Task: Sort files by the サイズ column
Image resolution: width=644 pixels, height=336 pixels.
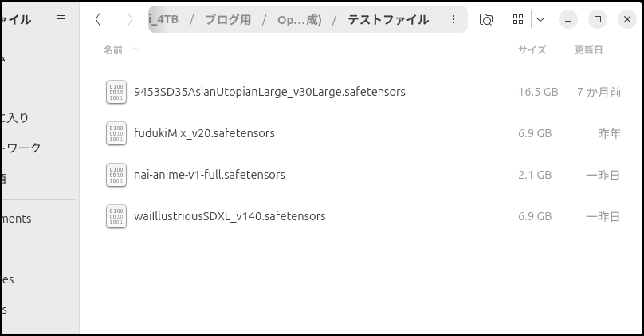Action: pyautogui.click(x=532, y=49)
